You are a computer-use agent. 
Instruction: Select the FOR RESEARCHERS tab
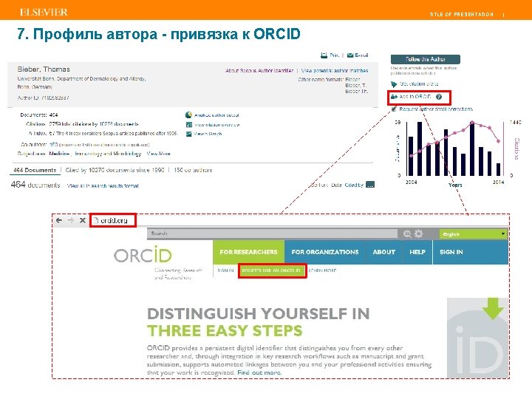[248, 252]
